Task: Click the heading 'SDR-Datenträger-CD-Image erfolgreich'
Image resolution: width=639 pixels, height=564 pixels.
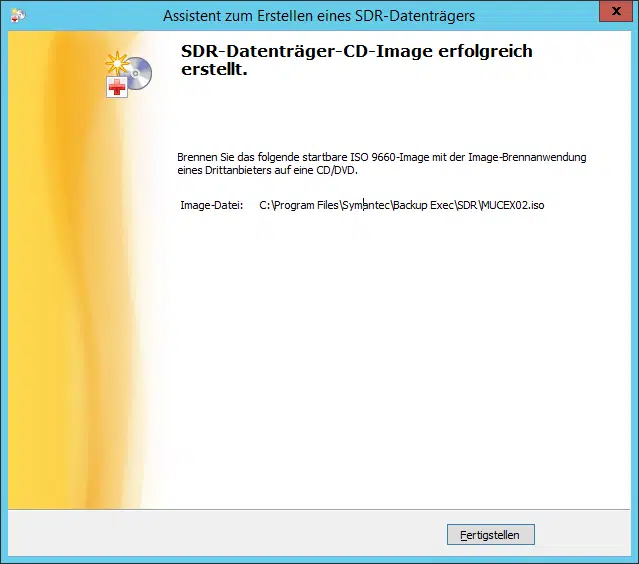Action: point(356,51)
